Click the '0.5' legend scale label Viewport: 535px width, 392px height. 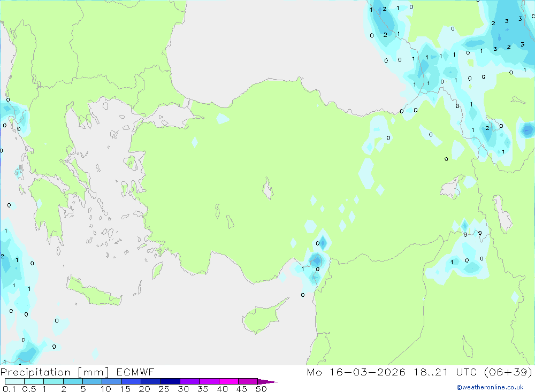(x=29, y=389)
